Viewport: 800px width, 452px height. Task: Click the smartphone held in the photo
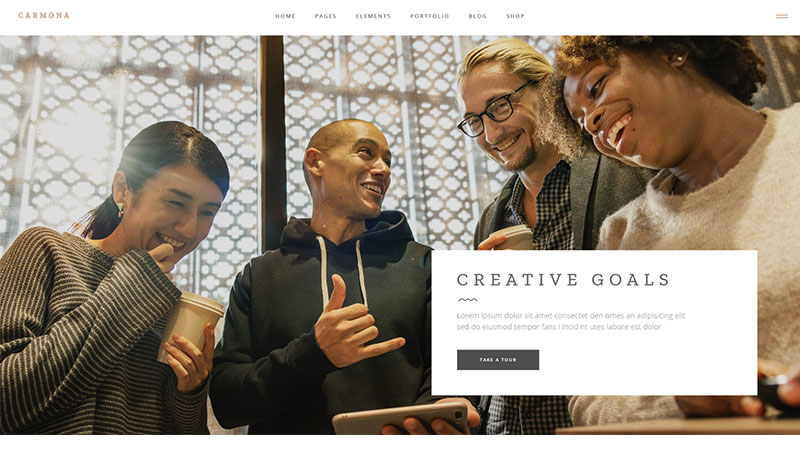(x=401, y=418)
